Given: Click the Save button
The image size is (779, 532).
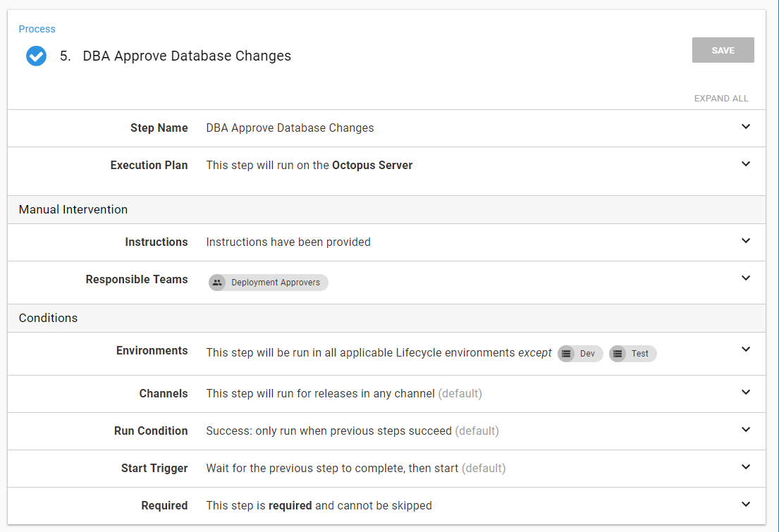Looking at the screenshot, I should [723, 51].
